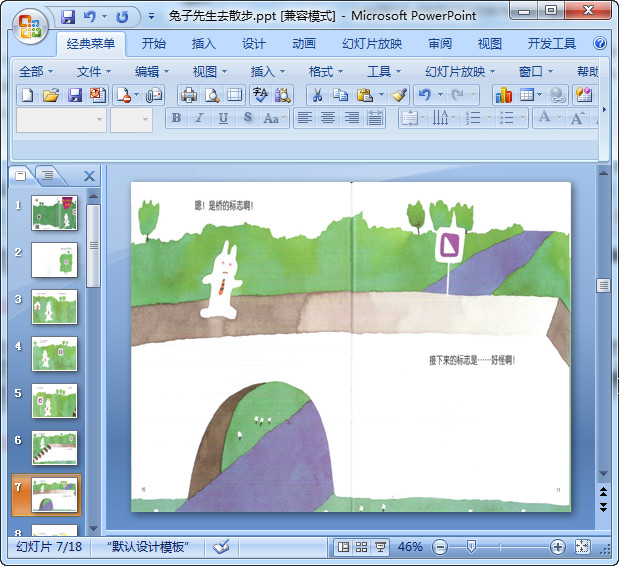This screenshot has width=619, height=566.
Task: Select slide 1 thumbnail
Action: point(54,213)
